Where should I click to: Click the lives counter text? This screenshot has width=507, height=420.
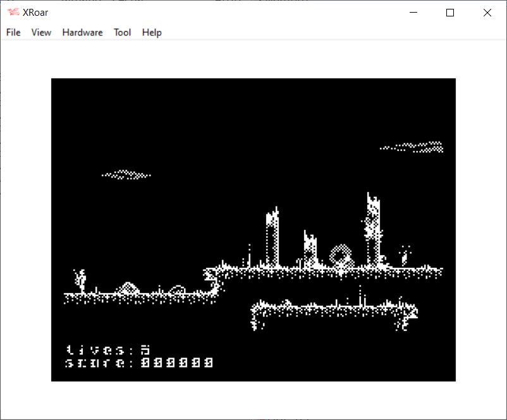[x=108, y=350]
